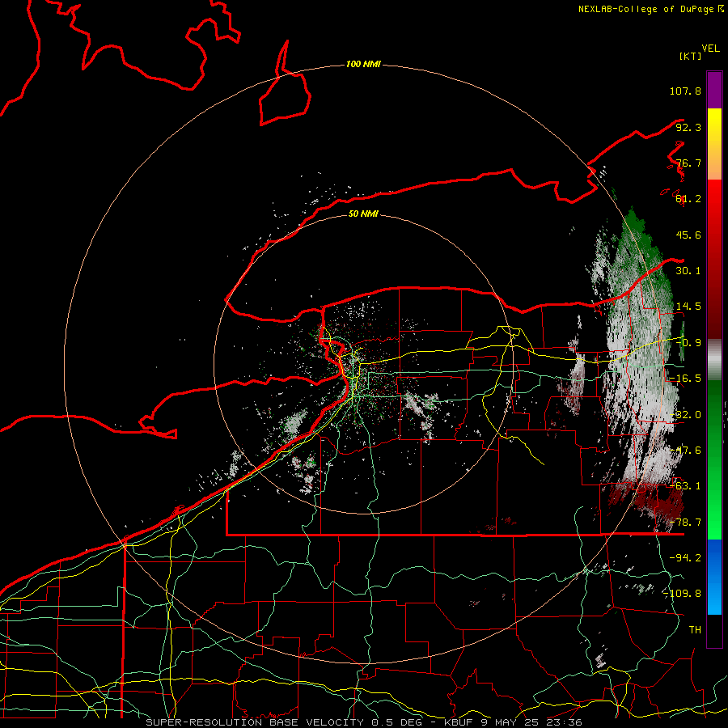Click the 107.8 legend value
This screenshot has height=728, width=728.
[685, 91]
